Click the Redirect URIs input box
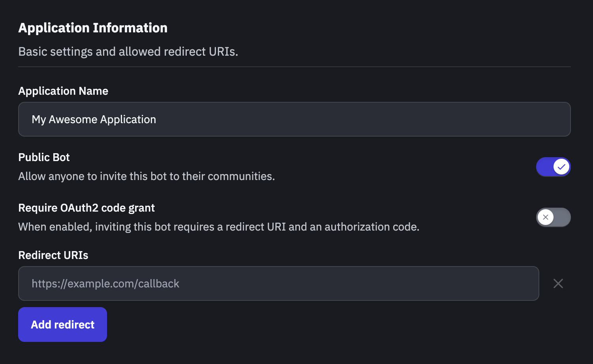 click(x=278, y=283)
